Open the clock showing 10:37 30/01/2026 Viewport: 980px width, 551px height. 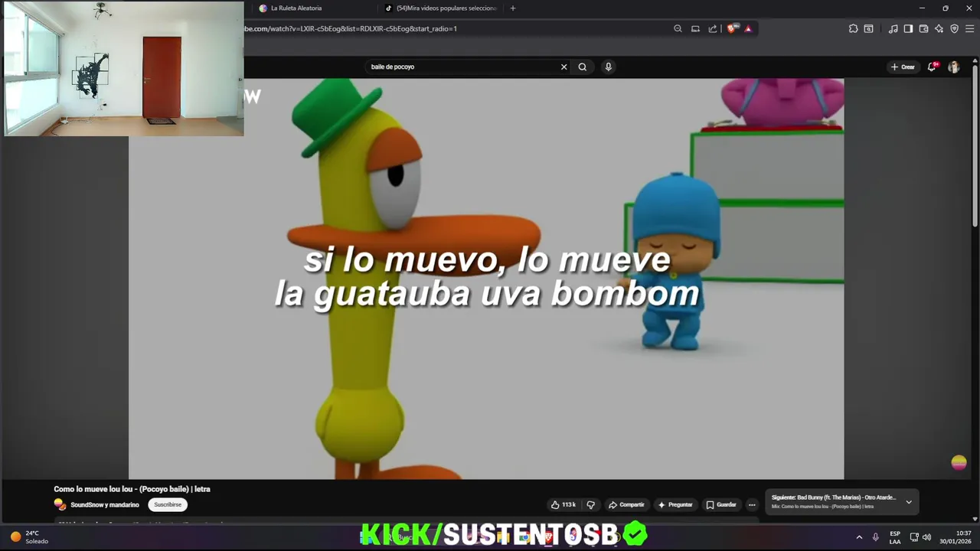955,537
